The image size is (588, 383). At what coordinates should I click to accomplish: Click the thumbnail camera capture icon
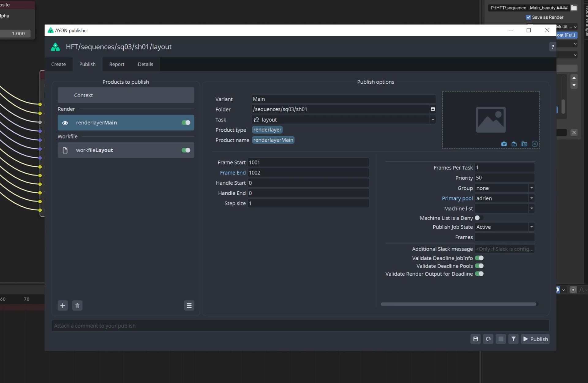(x=504, y=144)
